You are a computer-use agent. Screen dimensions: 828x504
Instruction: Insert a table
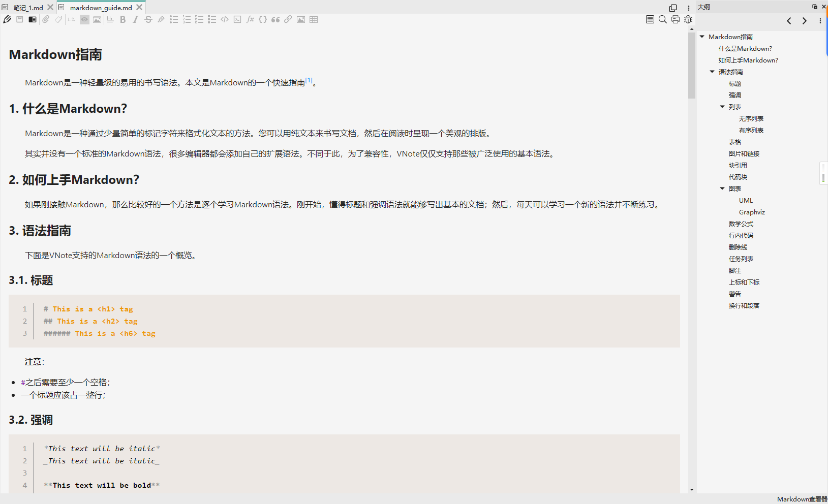[314, 19]
